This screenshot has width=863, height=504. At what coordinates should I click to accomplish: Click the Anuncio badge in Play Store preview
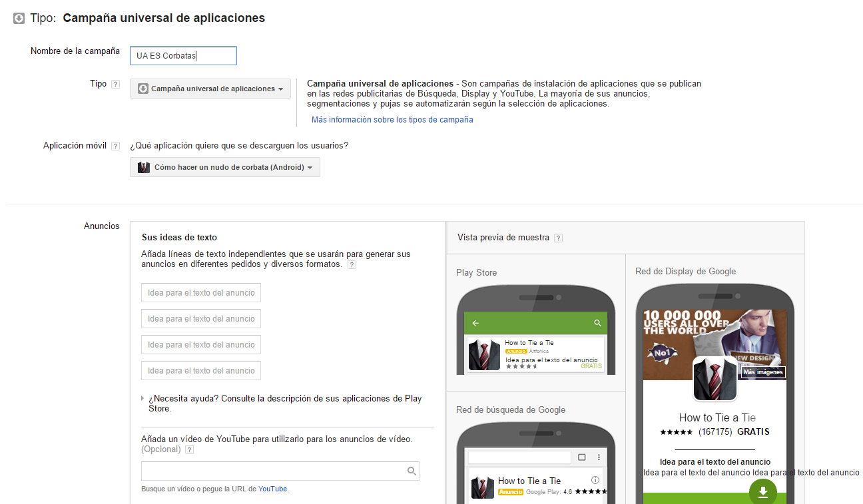516,351
